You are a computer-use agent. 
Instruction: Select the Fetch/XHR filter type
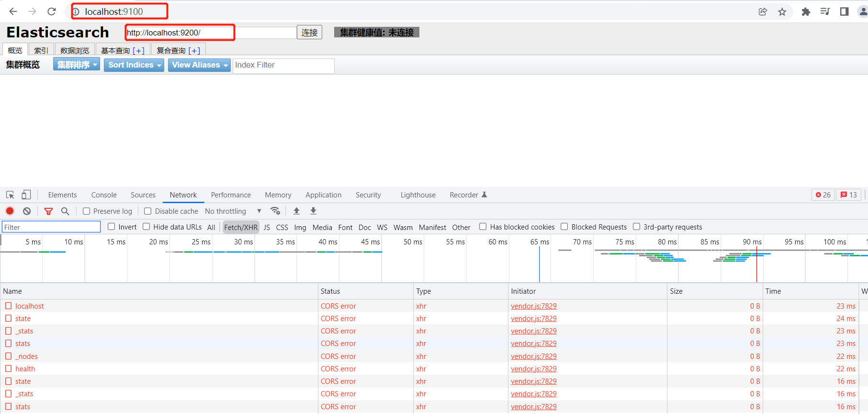(x=241, y=227)
